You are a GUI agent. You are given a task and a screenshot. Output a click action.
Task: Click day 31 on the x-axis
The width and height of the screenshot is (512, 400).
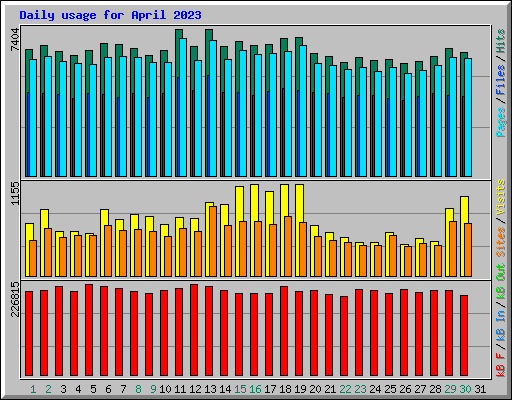tap(480, 389)
